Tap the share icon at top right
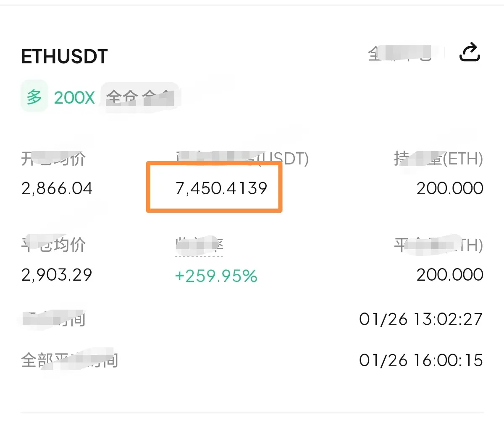This screenshot has width=504, height=425. coord(470,52)
